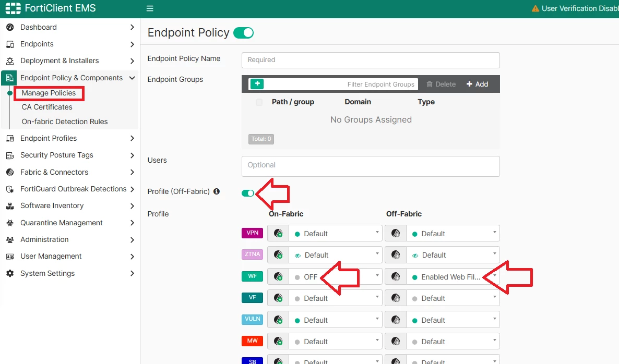Viewport: 619px width, 364px height.
Task: Open the MW Off-Fabric profile dropdown
Action: tap(453, 341)
